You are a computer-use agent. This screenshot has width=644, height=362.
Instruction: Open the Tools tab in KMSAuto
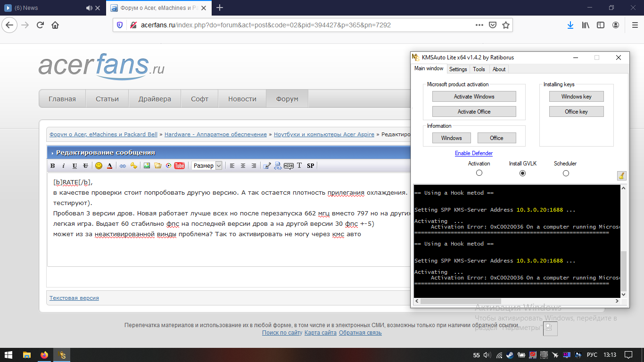click(x=479, y=69)
